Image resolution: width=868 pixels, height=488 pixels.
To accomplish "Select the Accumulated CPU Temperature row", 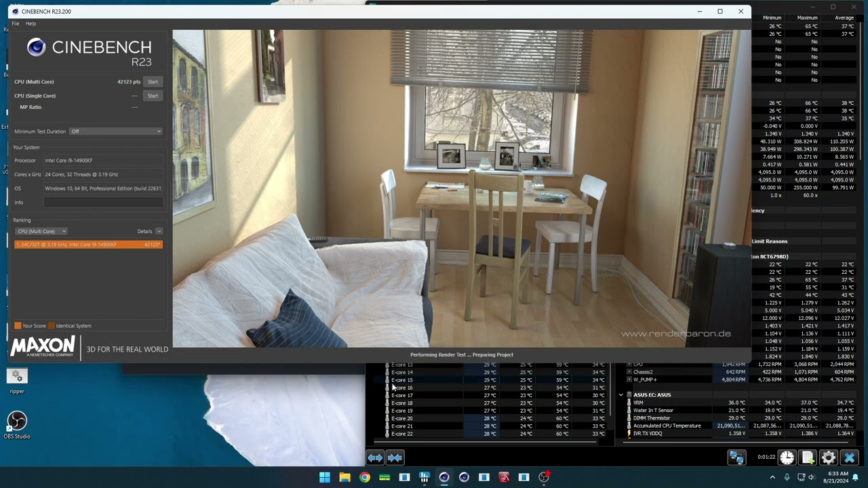I will (741, 426).
